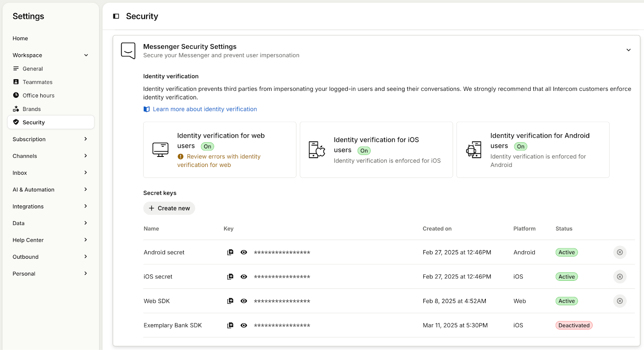Copy the Android secret key
The width and height of the screenshot is (644, 350).
[x=230, y=252]
